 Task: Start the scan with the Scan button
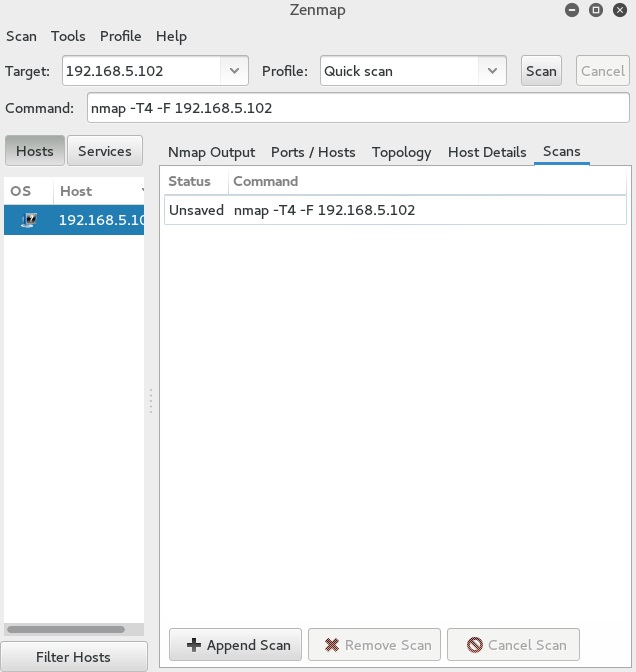[541, 71]
